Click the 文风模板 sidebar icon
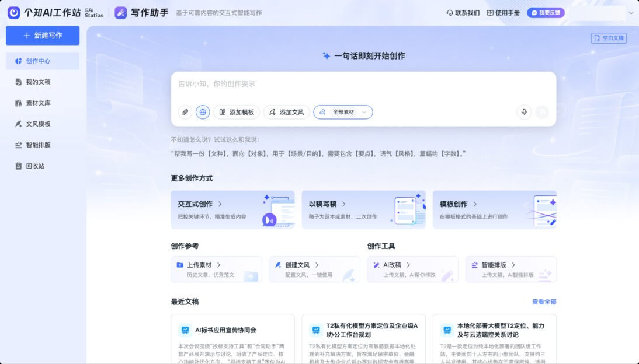Viewport: 639px width, 364px height. click(18, 124)
